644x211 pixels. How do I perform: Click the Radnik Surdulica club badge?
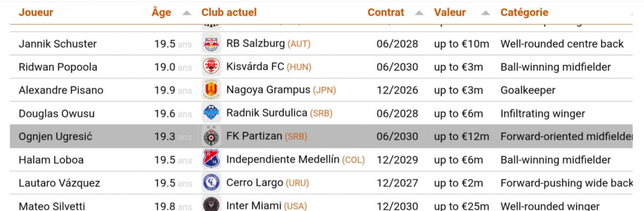point(211,113)
